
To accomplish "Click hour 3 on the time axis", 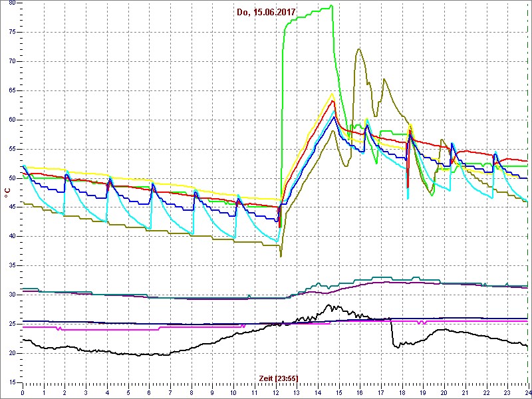I will tap(86, 392).
